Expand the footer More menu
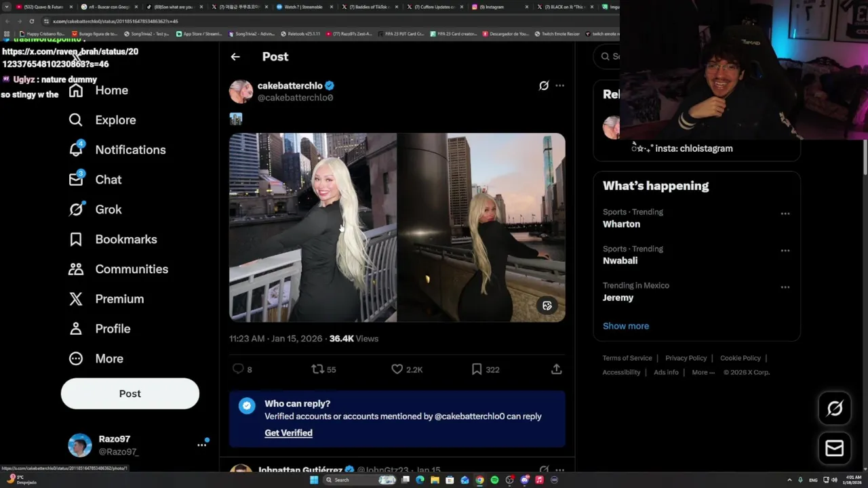868x488 pixels. click(703, 372)
